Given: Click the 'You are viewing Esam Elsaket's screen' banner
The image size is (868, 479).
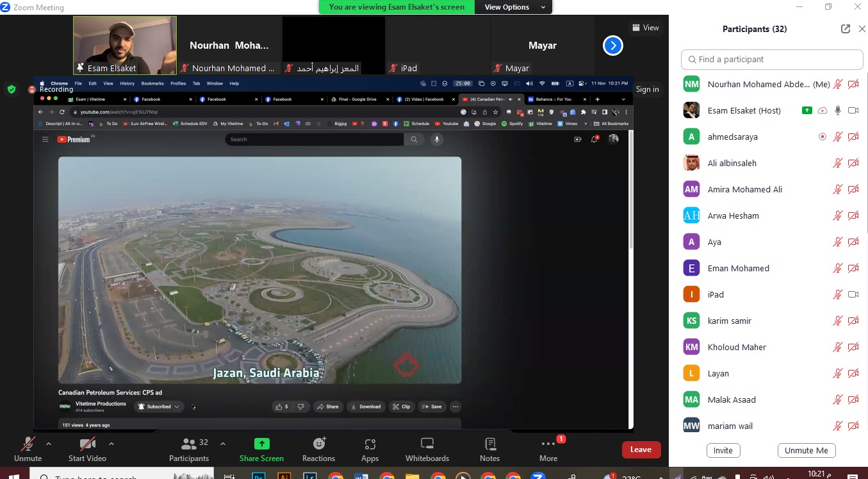Looking at the screenshot, I should [x=397, y=7].
